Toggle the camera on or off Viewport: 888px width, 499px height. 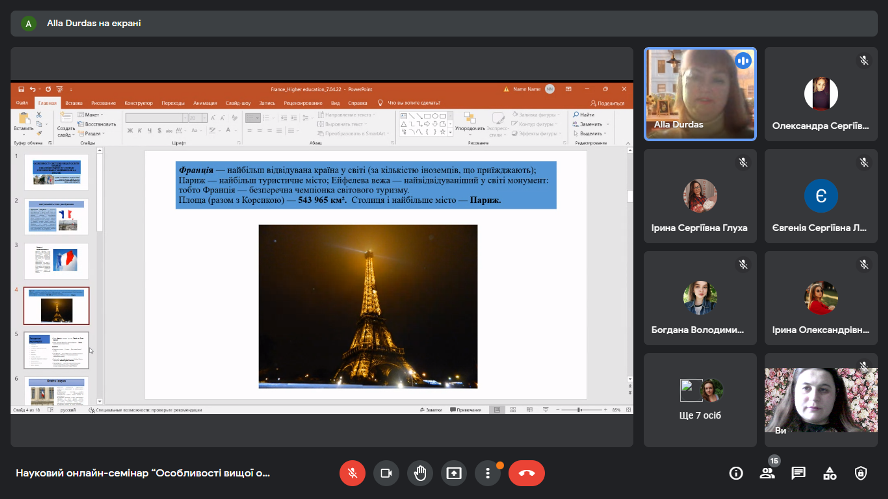pyautogui.click(x=385, y=473)
